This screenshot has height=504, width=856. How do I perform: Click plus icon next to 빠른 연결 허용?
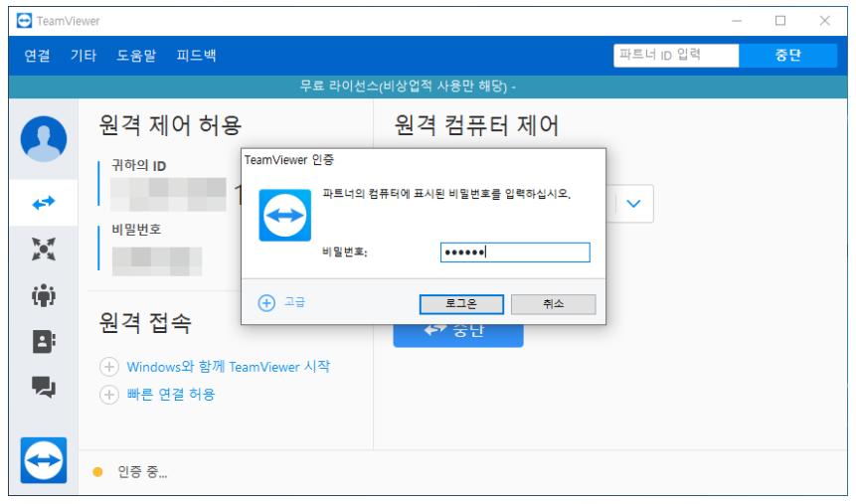[109, 395]
